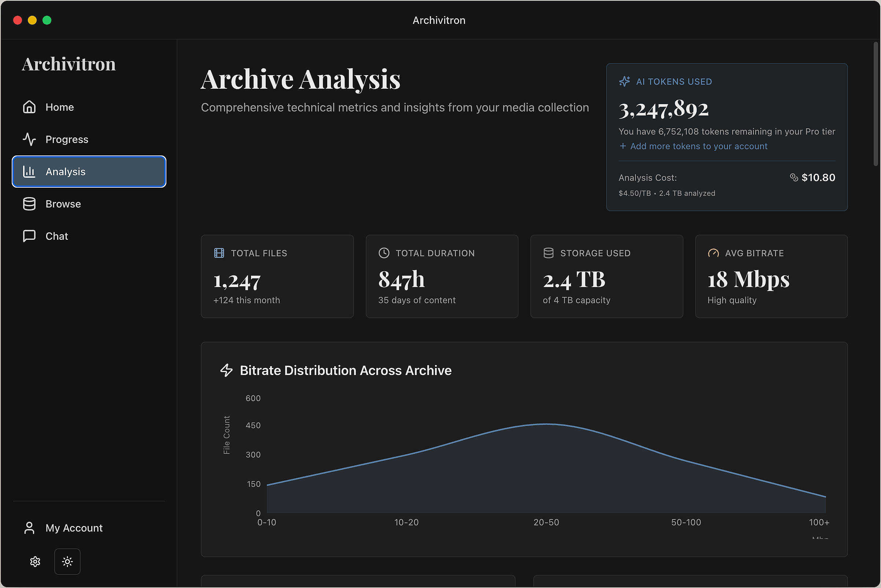Click the AI tokens sparkle icon
Viewport: 881px width, 588px height.
pos(624,81)
